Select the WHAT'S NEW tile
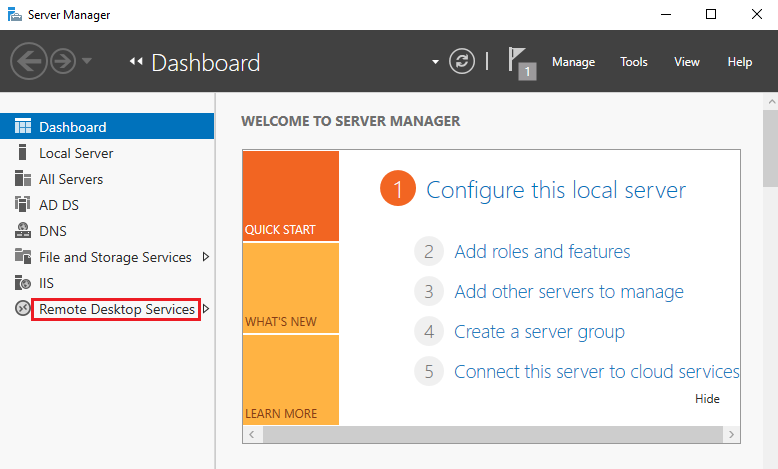This screenshot has width=778, height=469. pos(290,288)
